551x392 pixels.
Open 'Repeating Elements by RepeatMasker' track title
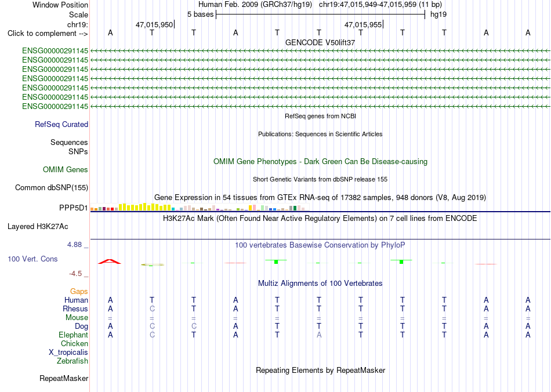tap(321, 370)
